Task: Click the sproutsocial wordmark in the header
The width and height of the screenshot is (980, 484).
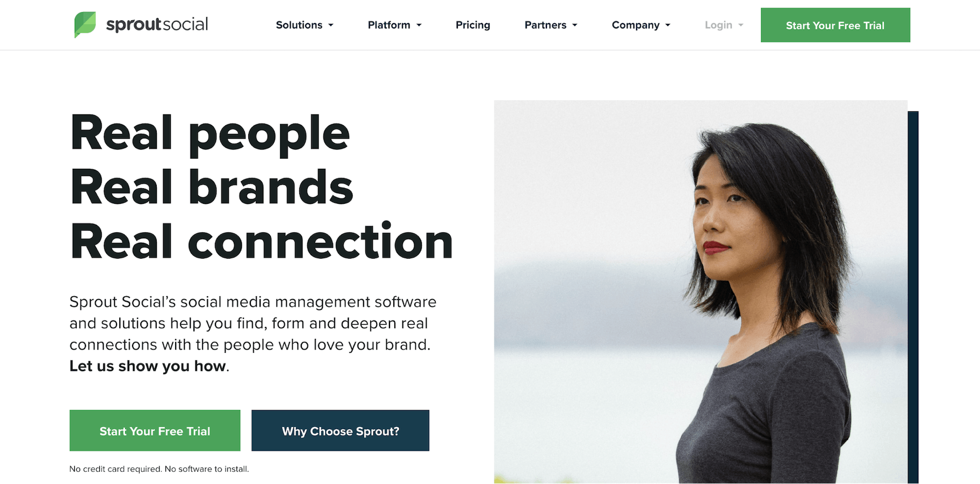Action: [x=157, y=25]
